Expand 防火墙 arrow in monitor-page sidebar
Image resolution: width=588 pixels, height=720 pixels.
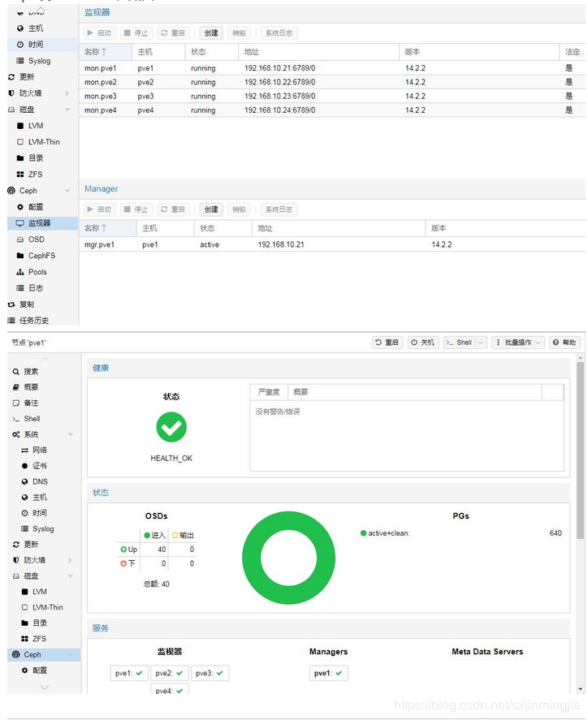pos(67,93)
